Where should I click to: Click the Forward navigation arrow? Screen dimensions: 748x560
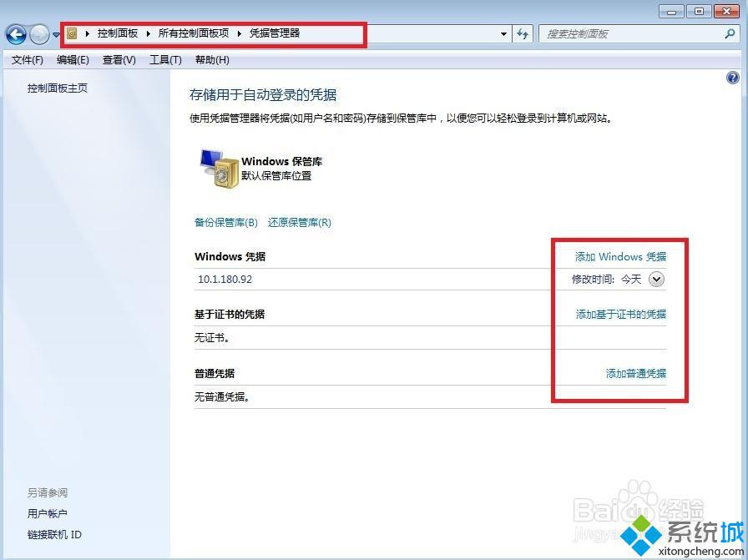[39, 34]
